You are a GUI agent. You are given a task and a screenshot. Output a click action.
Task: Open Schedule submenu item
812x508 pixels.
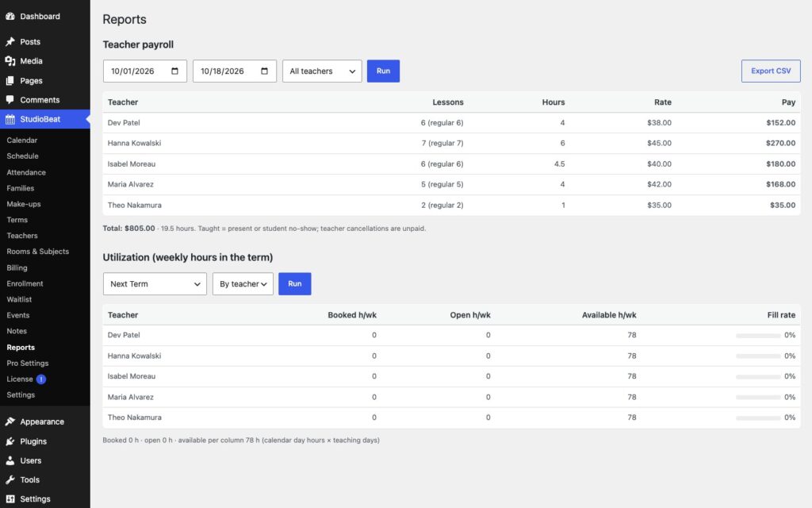(x=22, y=156)
